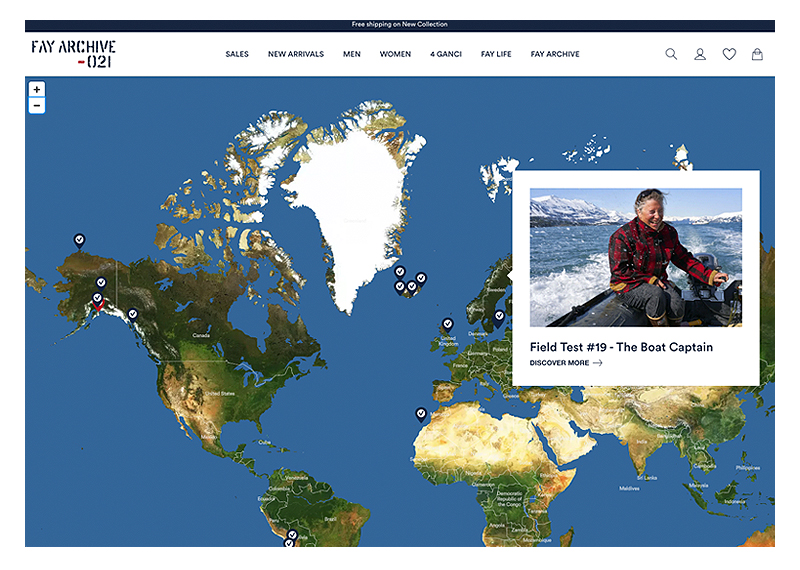
Task: Click the map pin over United Kingdom
Action: [447, 324]
